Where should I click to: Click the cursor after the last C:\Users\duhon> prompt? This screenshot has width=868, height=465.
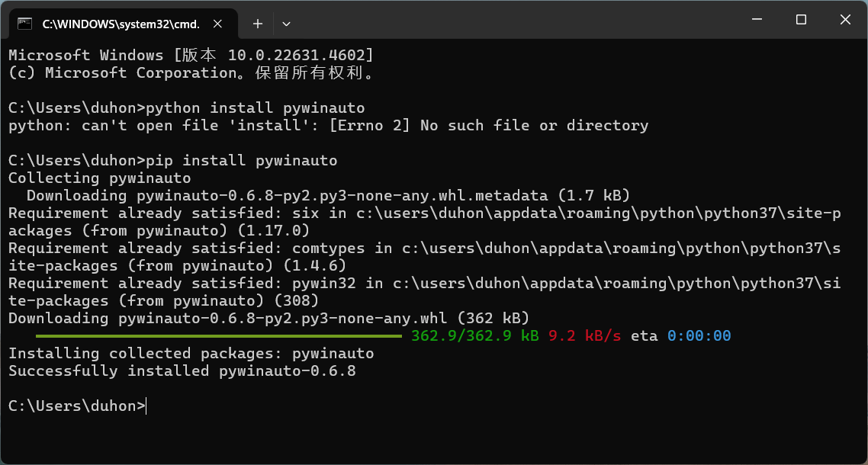(x=146, y=406)
